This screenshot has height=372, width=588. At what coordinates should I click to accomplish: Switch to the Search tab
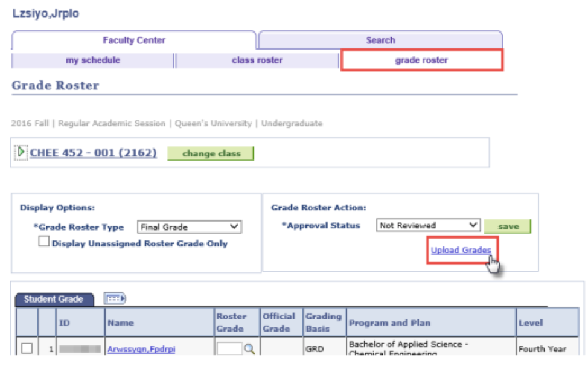click(380, 40)
